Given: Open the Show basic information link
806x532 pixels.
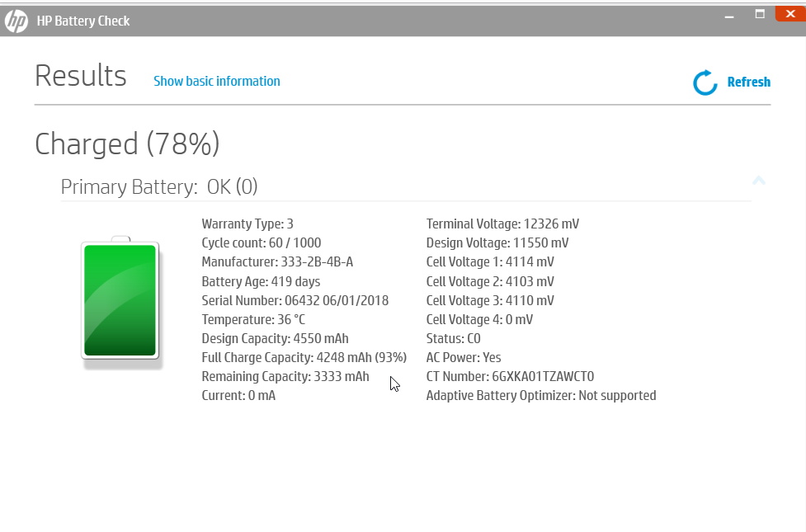Looking at the screenshot, I should (217, 81).
